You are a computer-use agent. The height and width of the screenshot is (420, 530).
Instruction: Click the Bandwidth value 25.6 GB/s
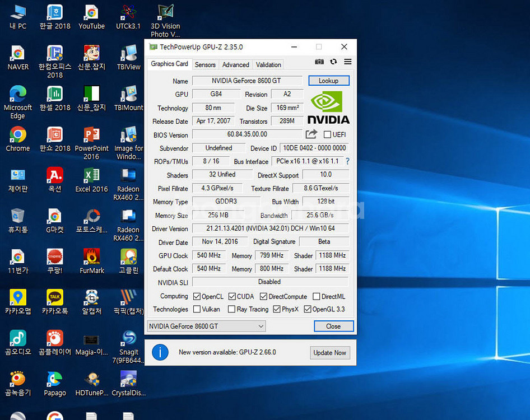click(x=320, y=215)
